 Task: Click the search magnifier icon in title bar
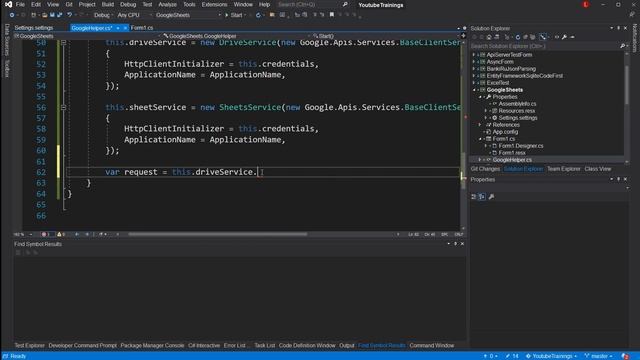tap(345, 4)
